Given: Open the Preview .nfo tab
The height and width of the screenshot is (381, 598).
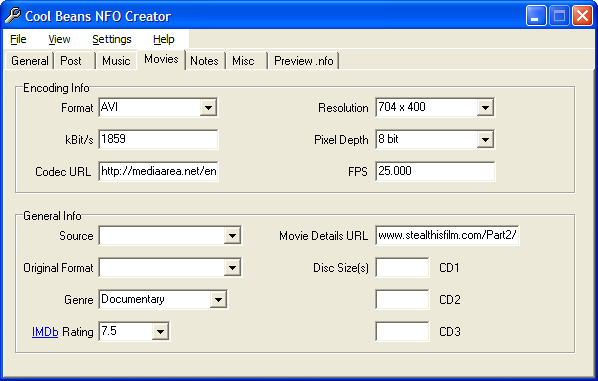Looking at the screenshot, I should coord(304,61).
